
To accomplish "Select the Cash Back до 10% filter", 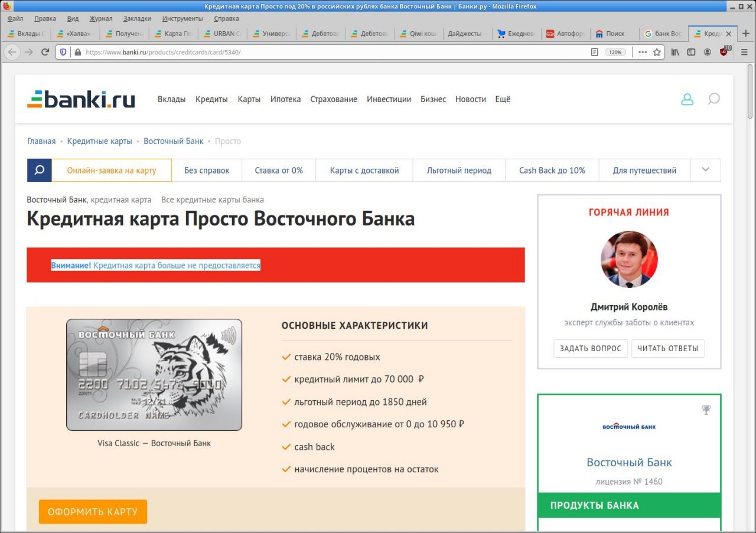I will tap(552, 170).
